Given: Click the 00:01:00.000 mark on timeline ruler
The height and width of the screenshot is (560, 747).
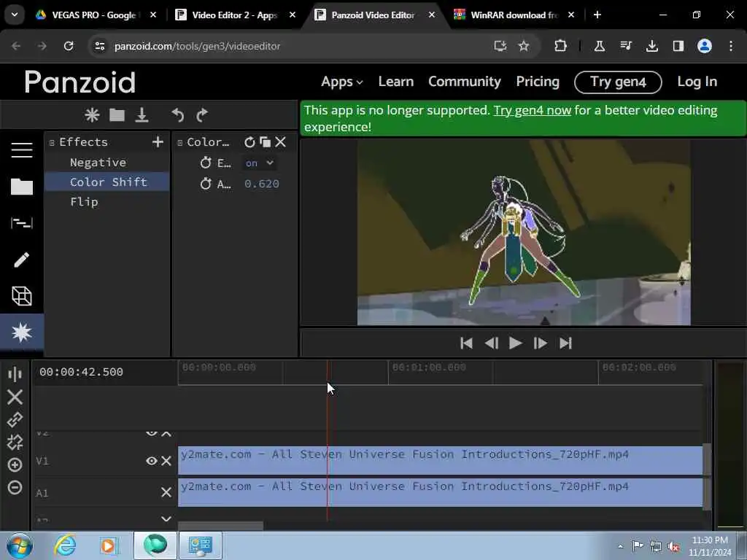Looking at the screenshot, I should [x=429, y=367].
